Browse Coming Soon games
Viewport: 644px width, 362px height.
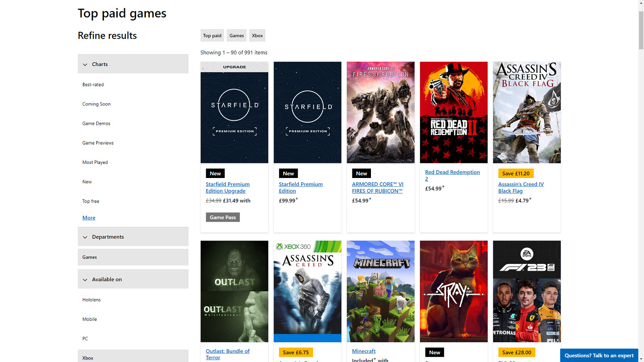(x=96, y=104)
